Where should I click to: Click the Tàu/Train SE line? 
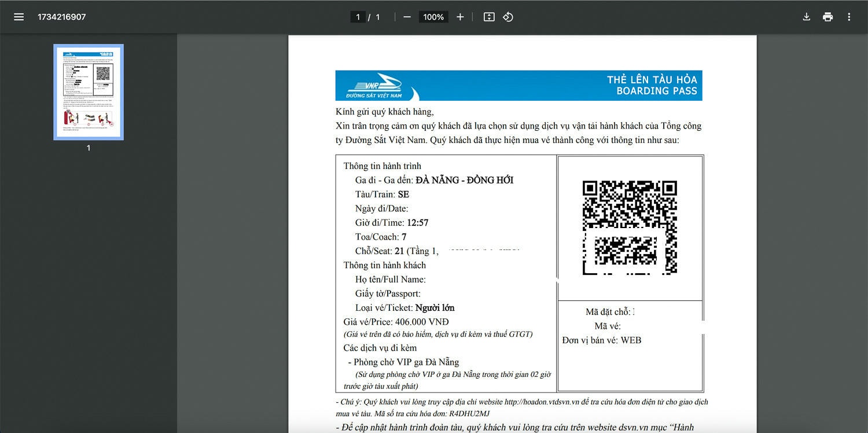(x=382, y=194)
